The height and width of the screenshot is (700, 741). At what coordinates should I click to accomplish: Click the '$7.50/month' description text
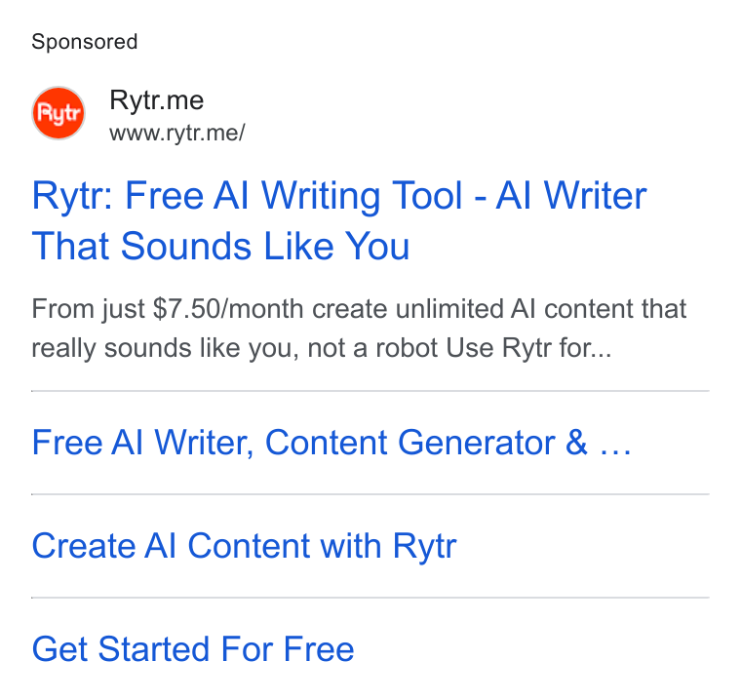click(x=228, y=309)
